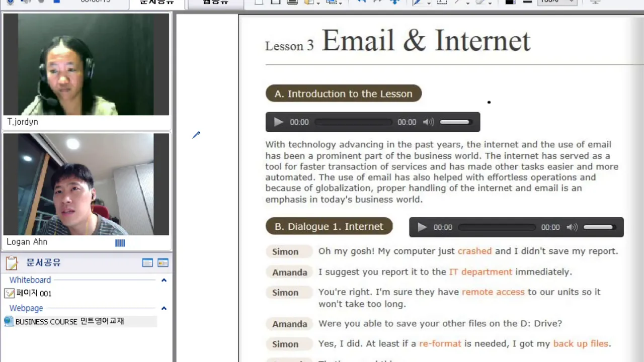
Task: Mute the Dialogue 1 audio player speaker icon
Action: coord(572,227)
